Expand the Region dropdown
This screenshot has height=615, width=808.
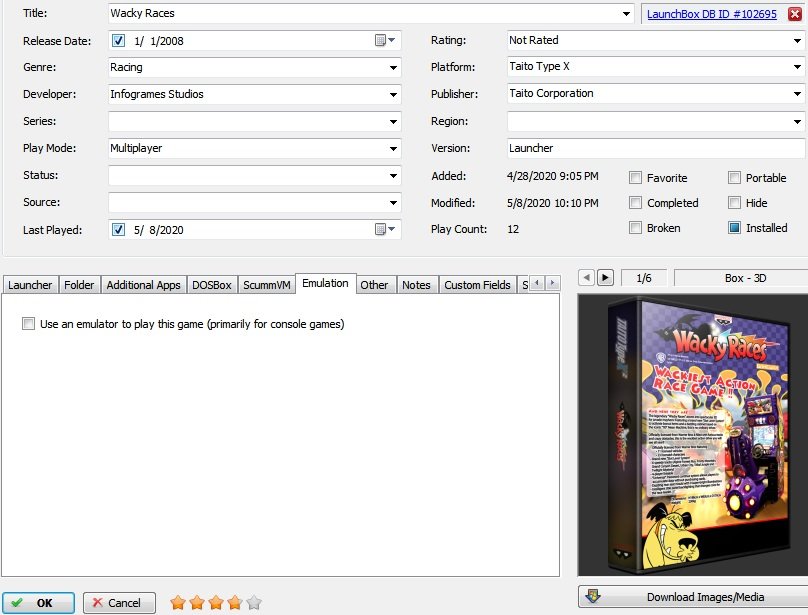797,122
